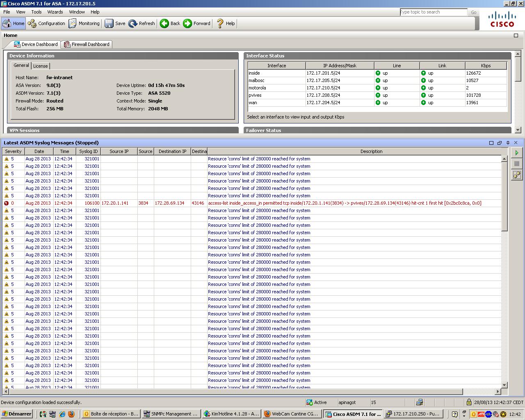Sort syslog by the Source IP column header

(119, 151)
